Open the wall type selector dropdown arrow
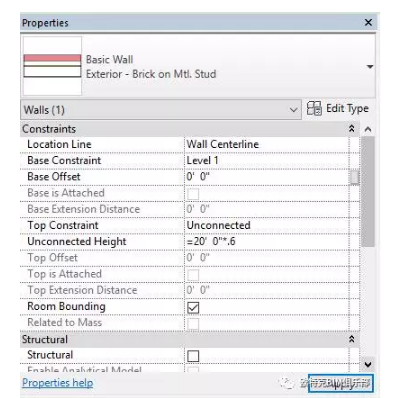The image size is (396, 398). (x=370, y=67)
